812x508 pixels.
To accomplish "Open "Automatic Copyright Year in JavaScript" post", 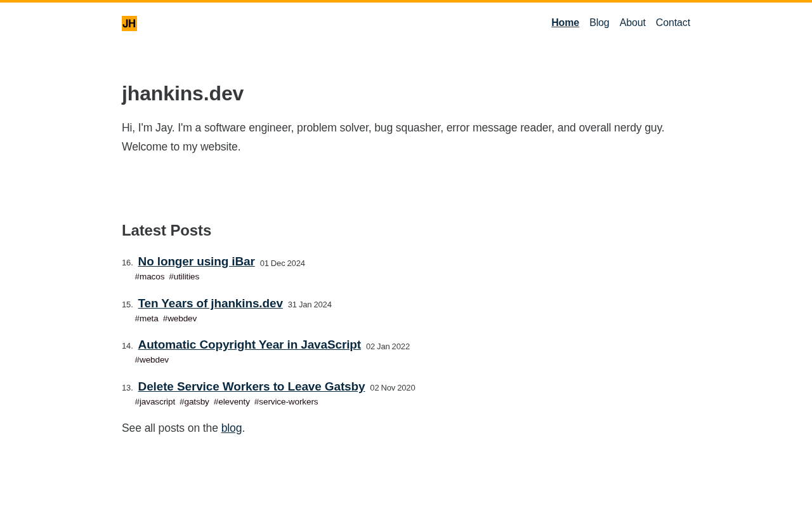I will 249,345.
